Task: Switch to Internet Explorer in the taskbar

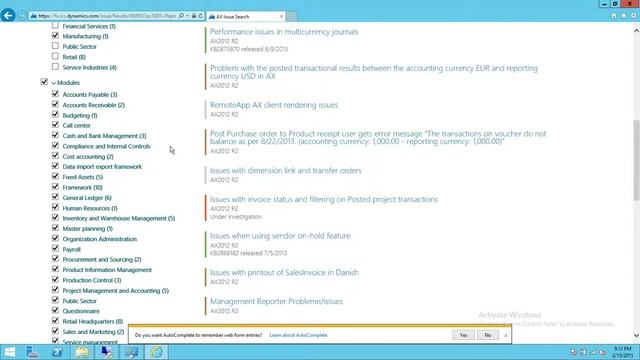Action: coord(157,352)
